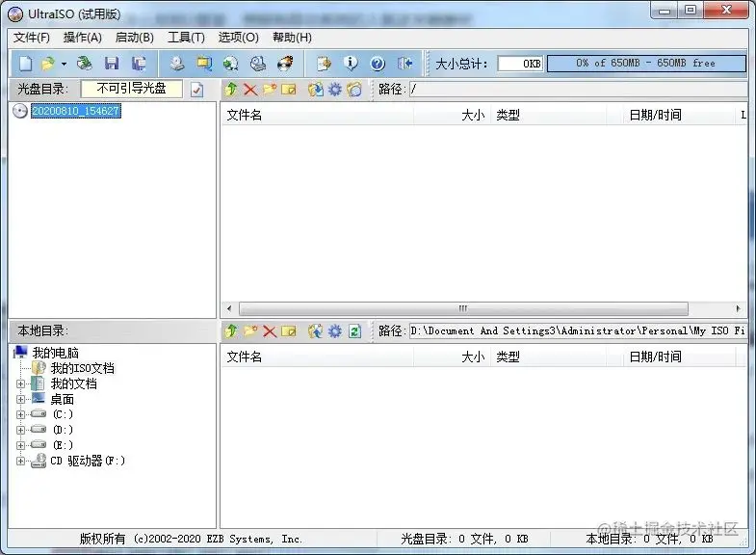Click the New blank document toolbar icon
This screenshot has height=555, width=756.
(26, 64)
